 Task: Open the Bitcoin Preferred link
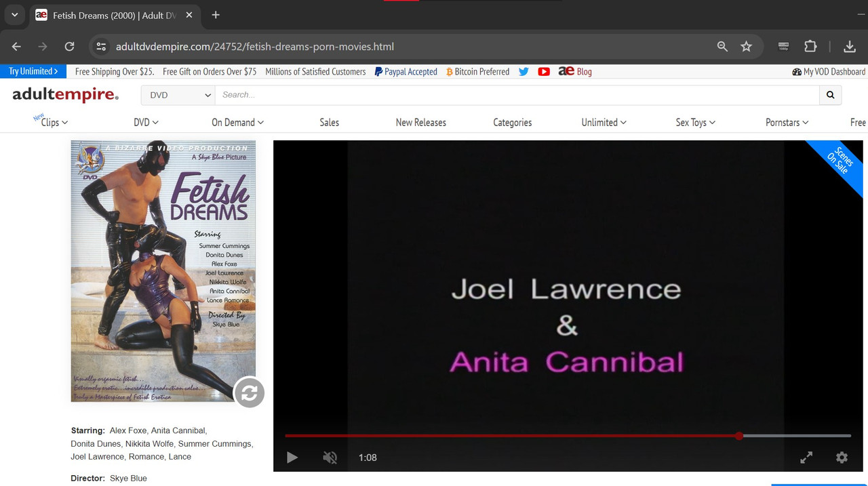click(x=477, y=71)
